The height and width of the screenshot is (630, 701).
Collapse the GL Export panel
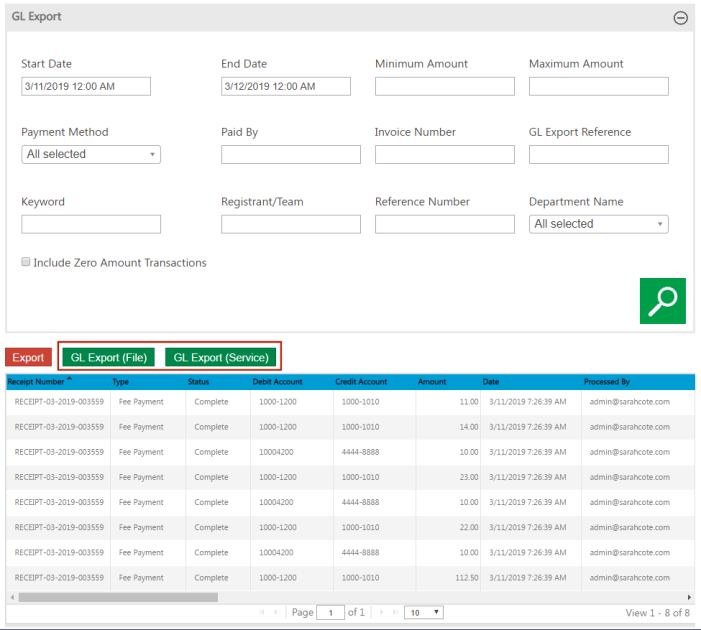pyautogui.click(x=680, y=18)
